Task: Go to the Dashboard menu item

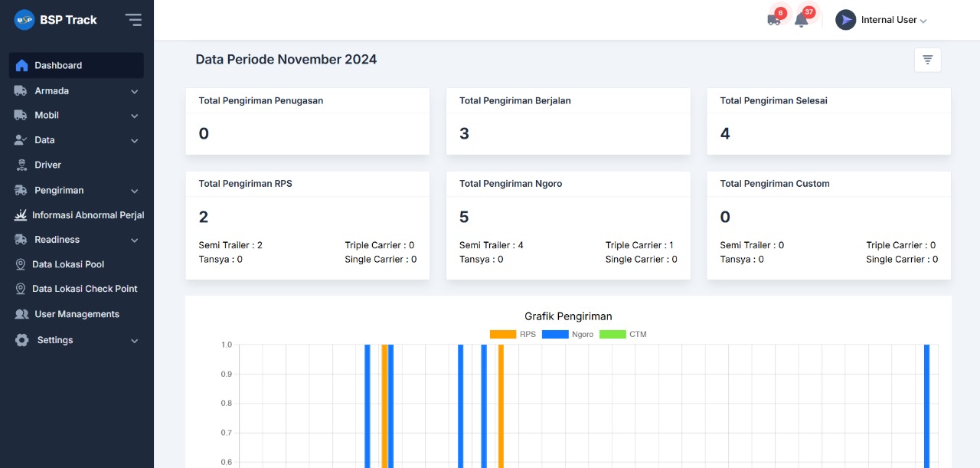Action: tap(77, 65)
